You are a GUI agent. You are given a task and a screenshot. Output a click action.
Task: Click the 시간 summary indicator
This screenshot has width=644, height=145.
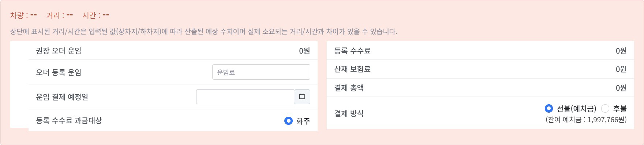[x=96, y=15]
